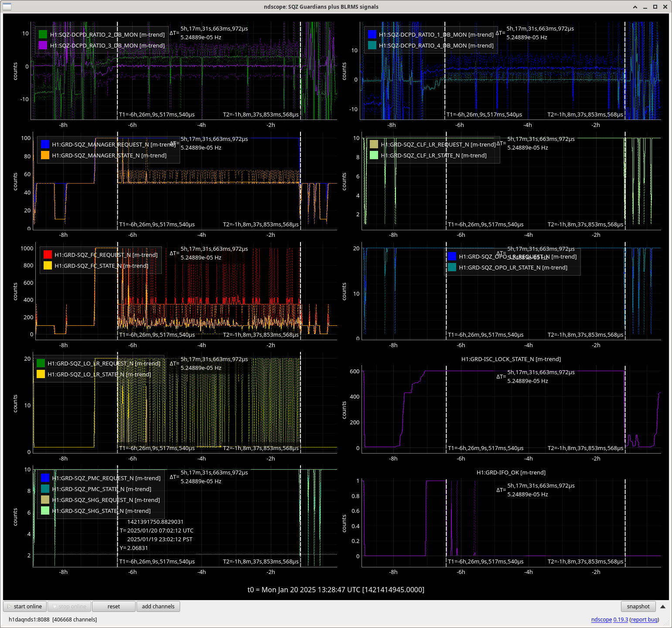The width and height of the screenshot is (672, 628).
Task: Click T2 cursor label in MANAGER_REQUEST plot
Action: click(x=261, y=224)
